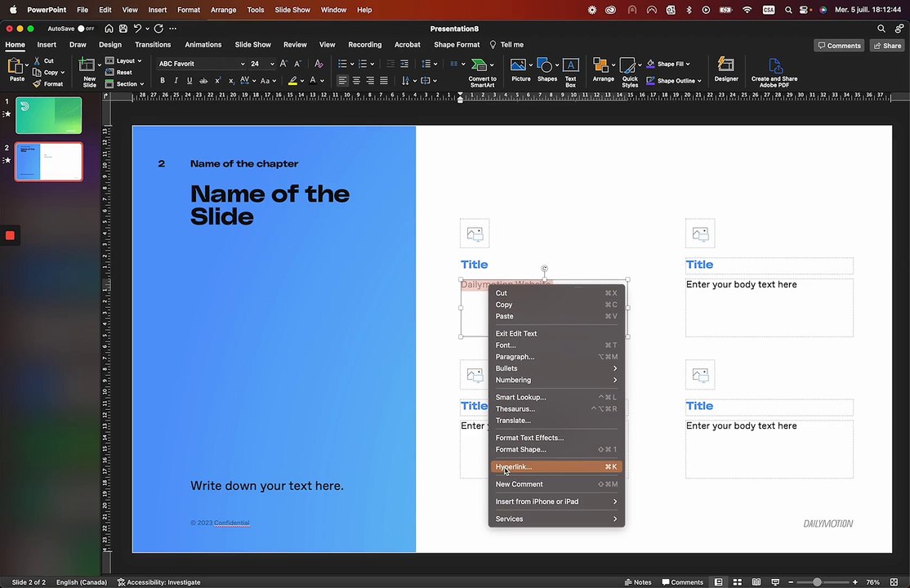Switch to the Shape Format tab
The width and height of the screenshot is (910, 588).
point(457,45)
